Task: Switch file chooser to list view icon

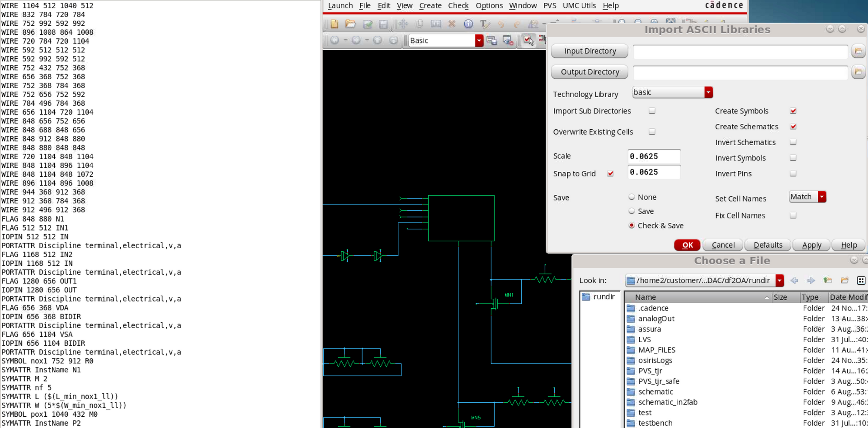Action: 861,281
